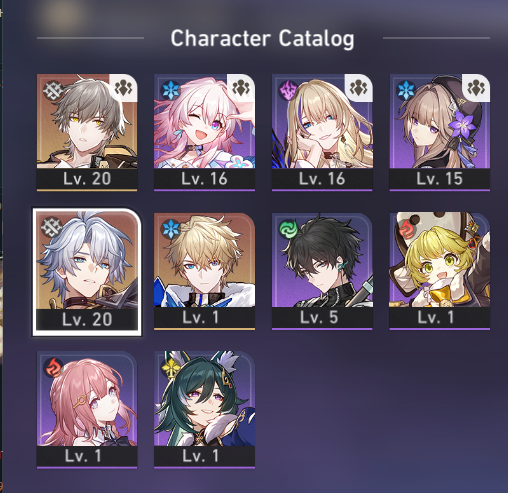Click the Physical element icon on Trailblazer

(53, 90)
